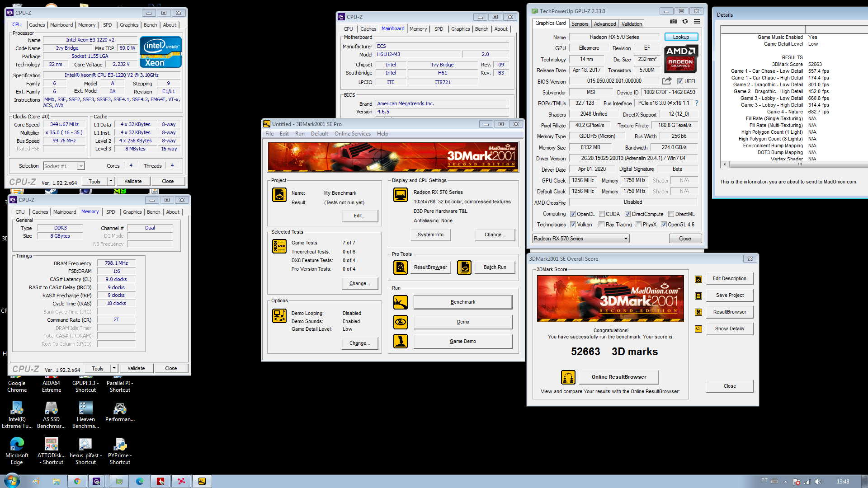
Task: Click the Project icon in 3DMark2001
Action: click(x=279, y=195)
